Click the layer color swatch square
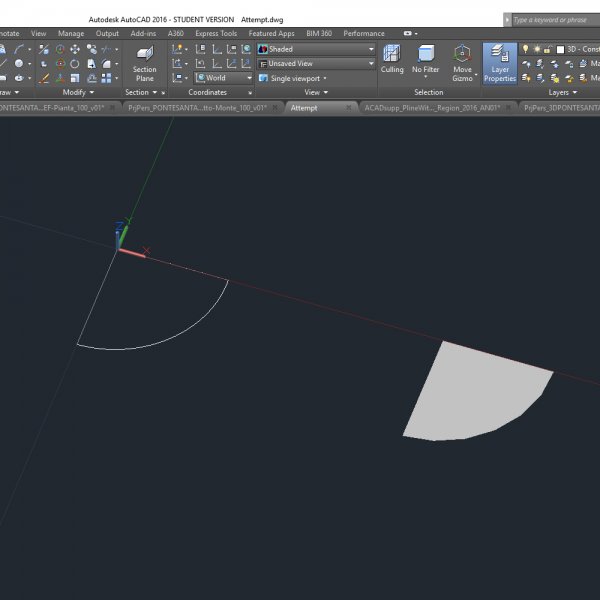Screen dimensions: 600x600 point(560,48)
